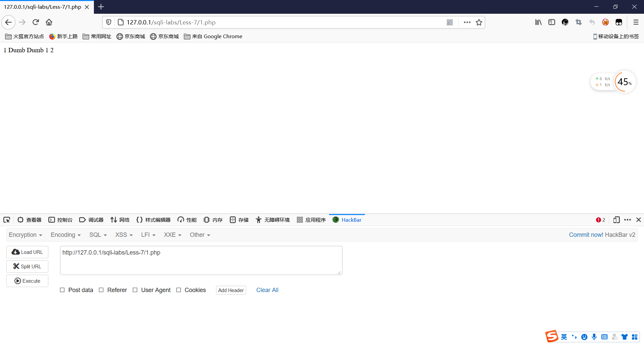Click the browser forward arrow
Viewport: 644px width, 345px height.
coord(22,22)
